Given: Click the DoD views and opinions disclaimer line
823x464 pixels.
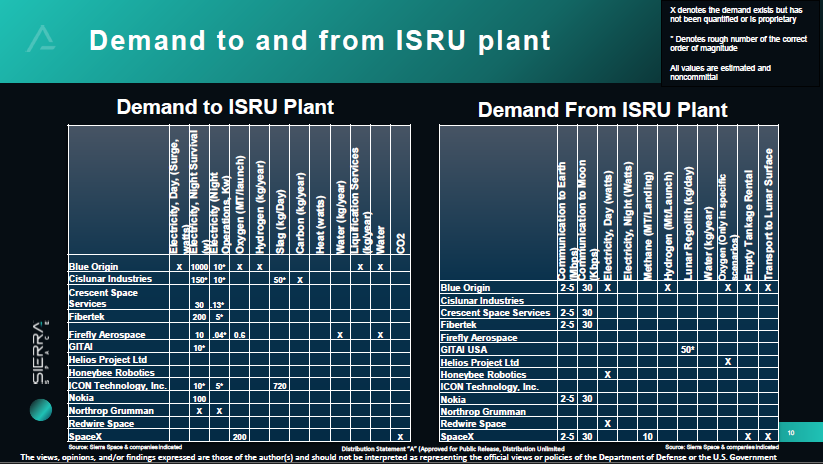Looking at the screenshot, I should 398,457.
